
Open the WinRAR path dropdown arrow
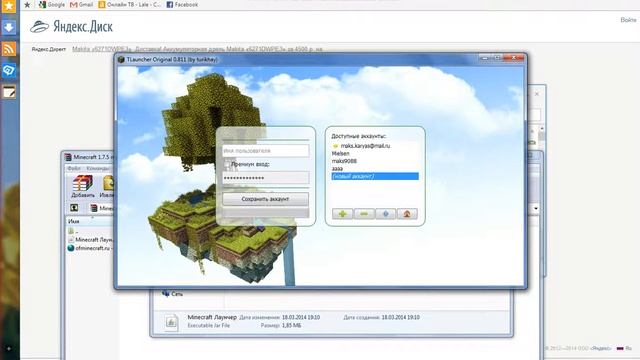536,209
